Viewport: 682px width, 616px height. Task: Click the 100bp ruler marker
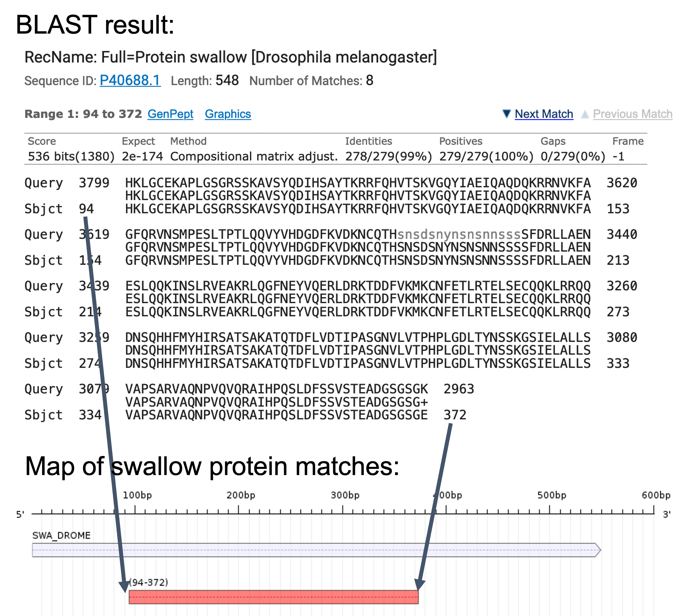pos(137,495)
